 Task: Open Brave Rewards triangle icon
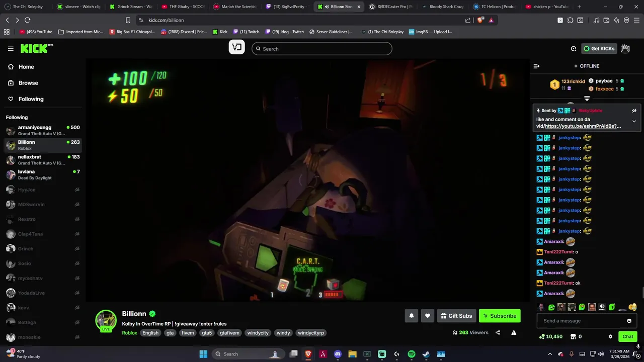(x=491, y=20)
